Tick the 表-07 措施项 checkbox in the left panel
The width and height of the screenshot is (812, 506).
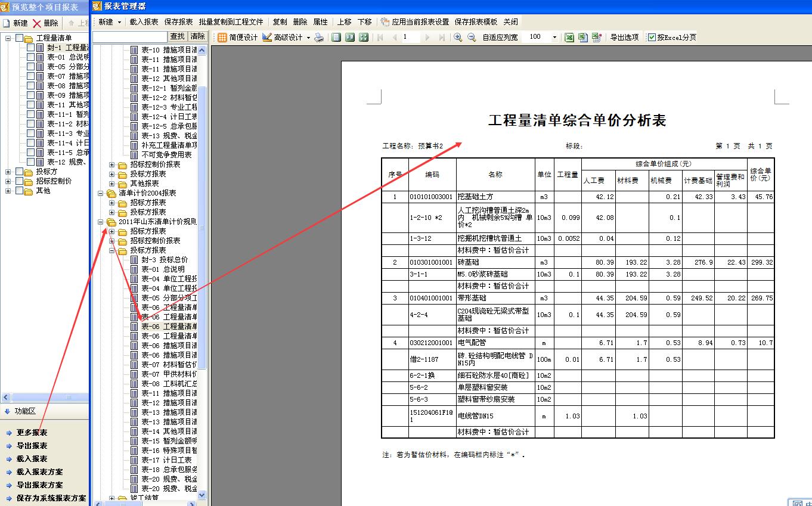30,76
